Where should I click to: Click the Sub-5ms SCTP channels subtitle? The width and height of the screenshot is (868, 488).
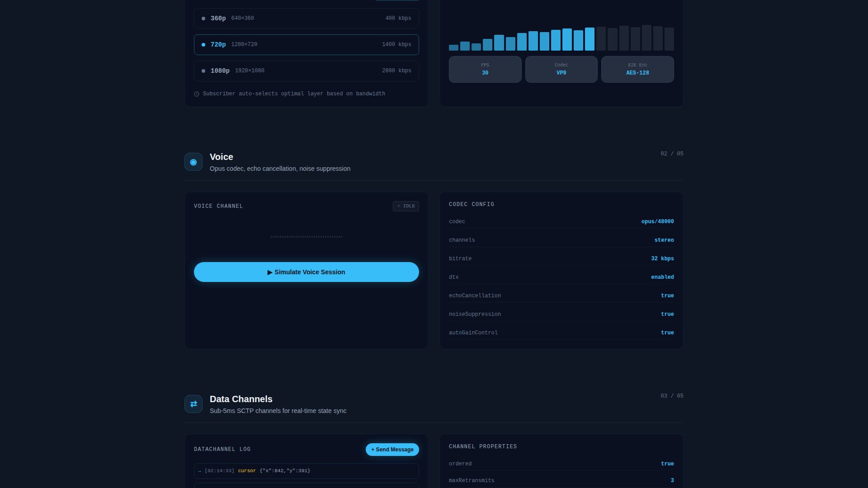pos(278,411)
